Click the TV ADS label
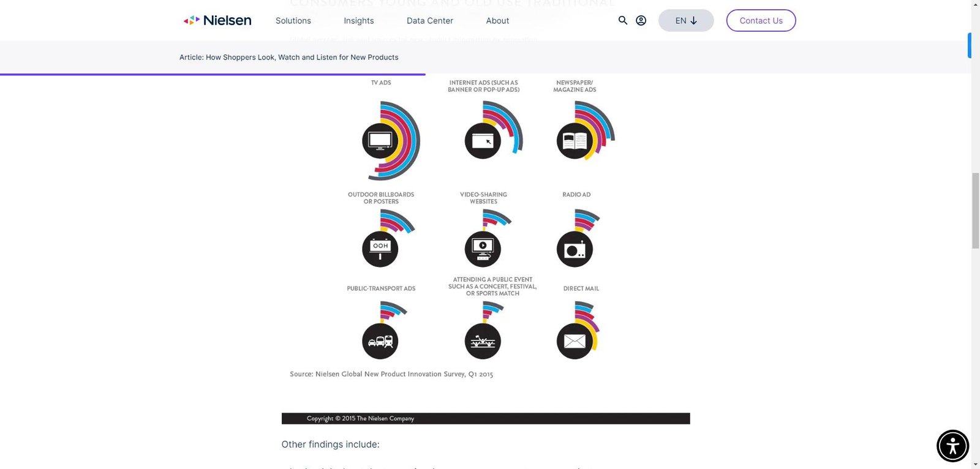980x469 pixels. tap(381, 83)
